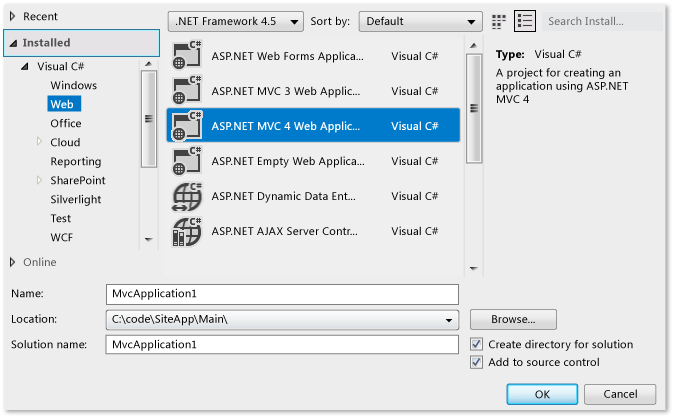Select the Reporting category

point(76,161)
